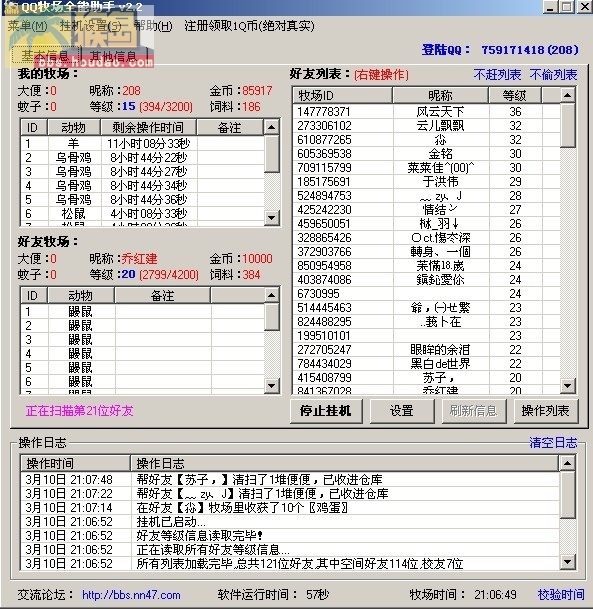Open the 不偷列表 link
Viewport: 593px width, 609px height.
[553, 75]
